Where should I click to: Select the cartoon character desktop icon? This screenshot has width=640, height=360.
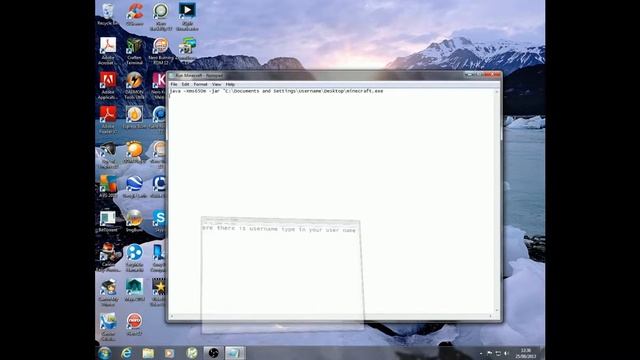click(x=108, y=292)
